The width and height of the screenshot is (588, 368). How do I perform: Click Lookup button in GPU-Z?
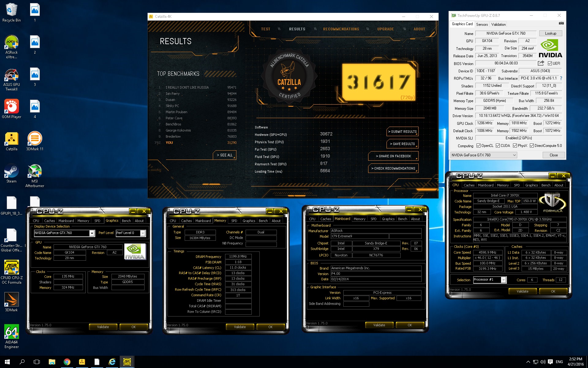tap(550, 33)
